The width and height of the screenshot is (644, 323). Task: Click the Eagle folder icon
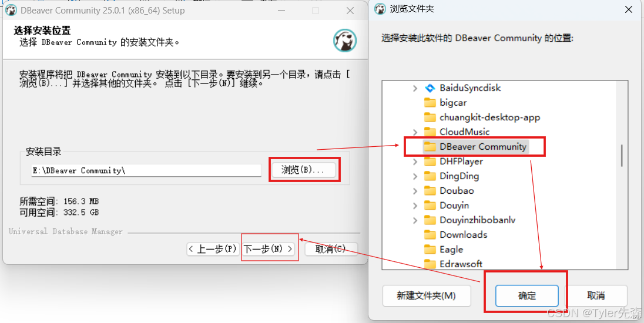tap(430, 250)
